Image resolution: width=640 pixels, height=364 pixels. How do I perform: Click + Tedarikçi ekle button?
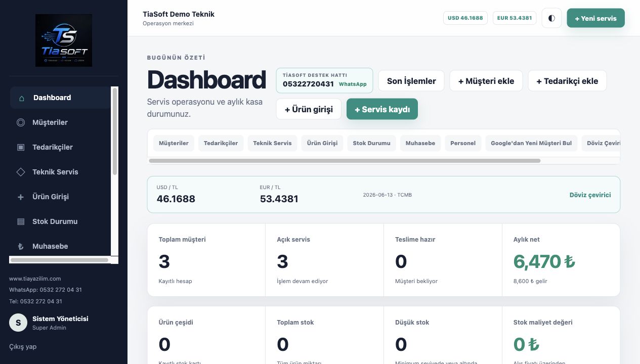point(567,81)
